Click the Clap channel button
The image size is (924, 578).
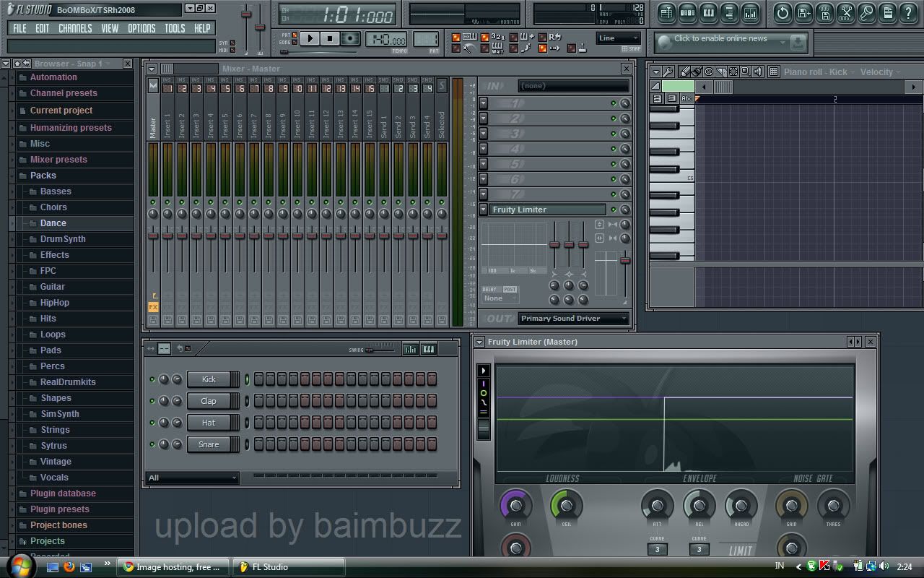tap(209, 401)
